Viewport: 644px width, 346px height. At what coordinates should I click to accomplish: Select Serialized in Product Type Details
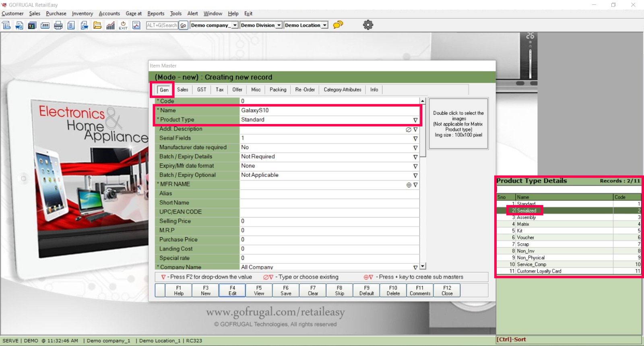click(568, 211)
